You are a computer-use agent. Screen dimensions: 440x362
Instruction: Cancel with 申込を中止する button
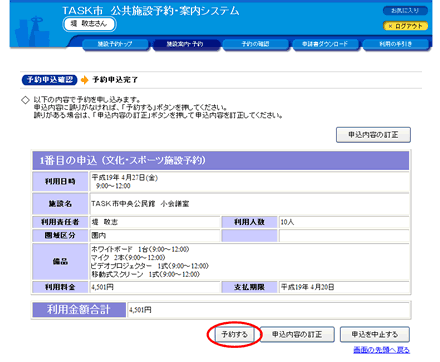[x=375, y=334]
